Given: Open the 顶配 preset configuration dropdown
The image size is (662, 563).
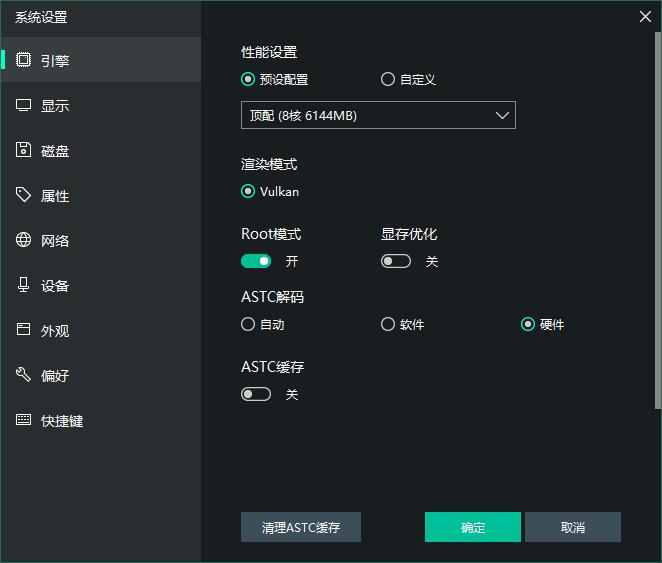Looking at the screenshot, I should 378,116.
